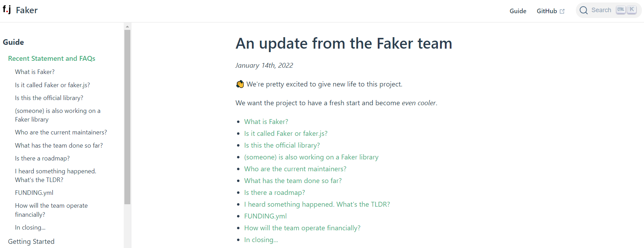The width and height of the screenshot is (644, 248).
Task: Click the Faker site title text
Action: tap(27, 10)
